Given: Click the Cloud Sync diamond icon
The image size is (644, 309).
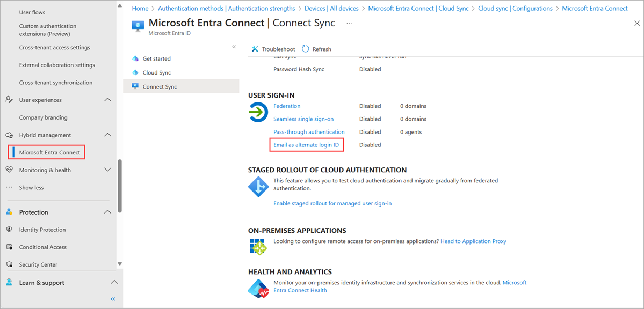Looking at the screenshot, I should point(135,72).
